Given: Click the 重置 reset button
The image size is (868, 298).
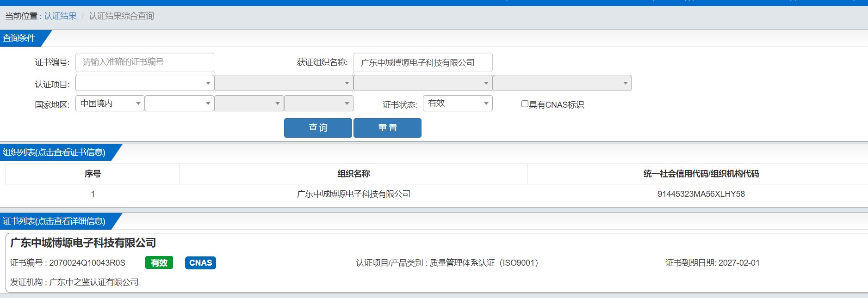Looking at the screenshot, I should 387,128.
